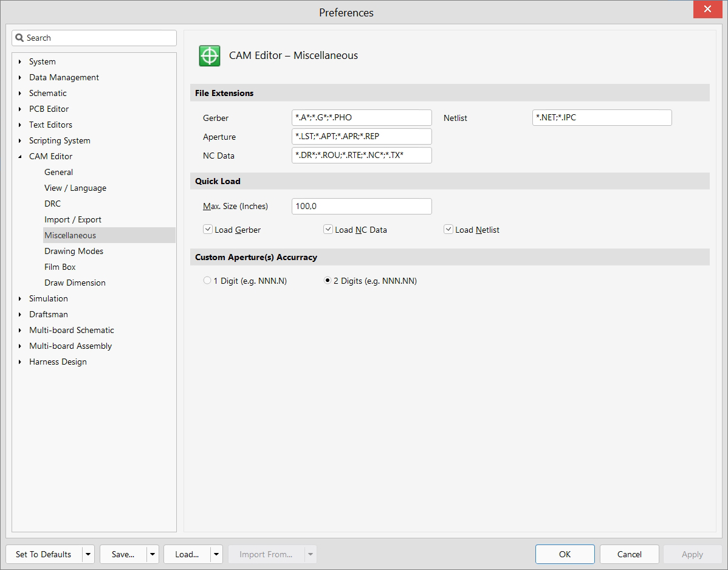Select the Text Editors category label
Image resolution: width=728 pixels, height=570 pixels.
[x=50, y=125]
